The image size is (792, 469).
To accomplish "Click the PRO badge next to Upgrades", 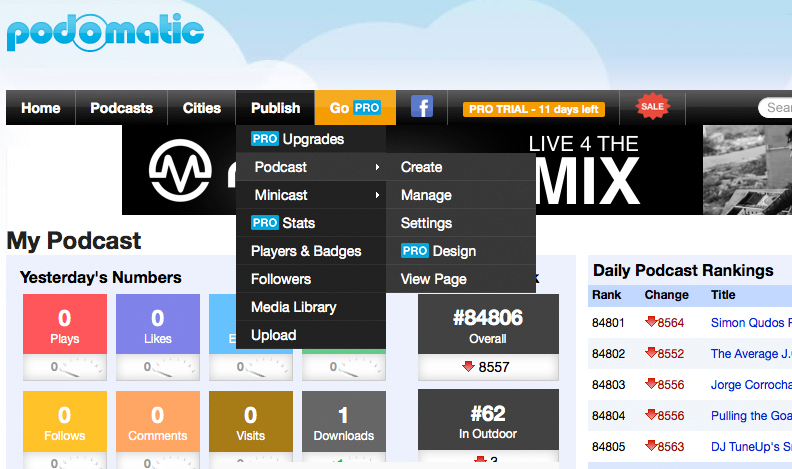I will tap(265, 139).
